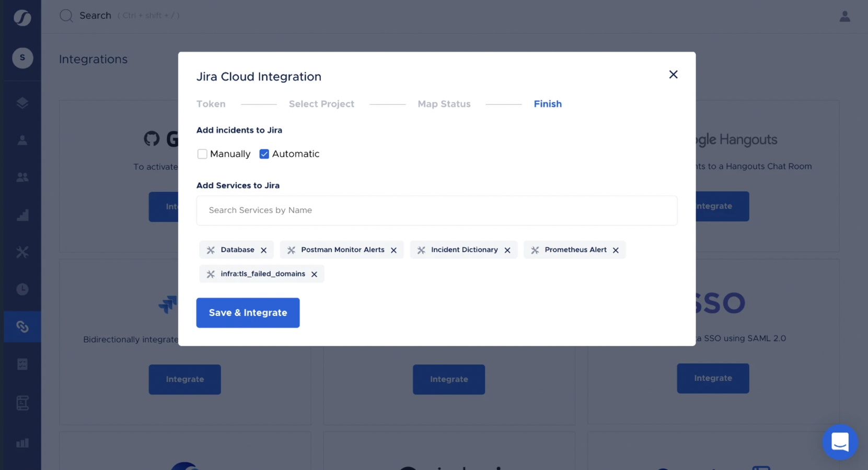Open the services wrench icon in sidebar

(x=22, y=252)
